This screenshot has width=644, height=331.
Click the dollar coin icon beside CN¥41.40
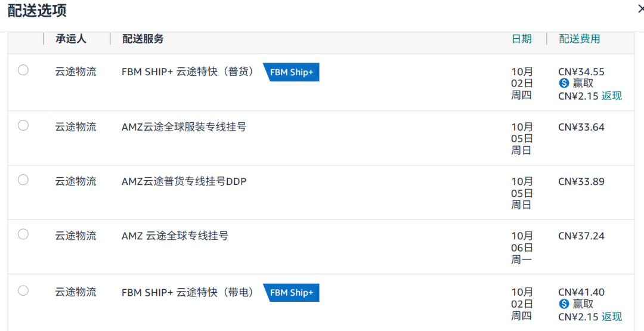click(564, 304)
